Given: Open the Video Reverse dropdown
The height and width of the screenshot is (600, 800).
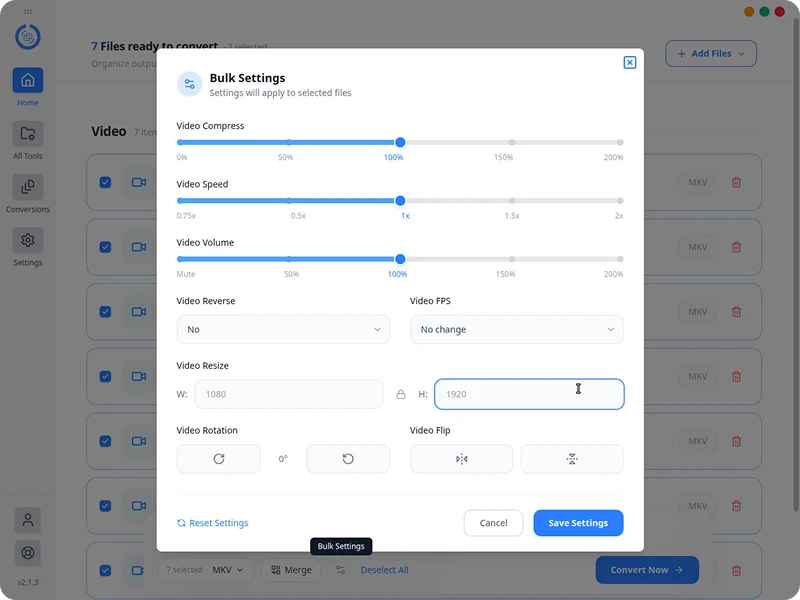Looking at the screenshot, I should point(283,330).
